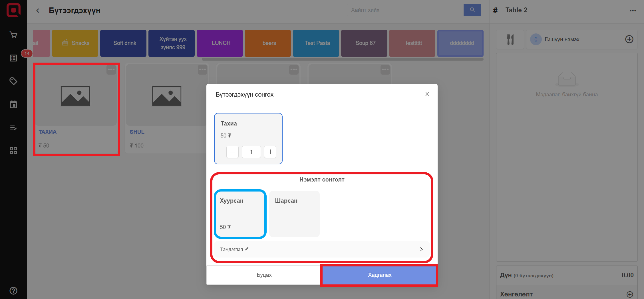Expand the Тэмдэглэл note row

click(321, 249)
